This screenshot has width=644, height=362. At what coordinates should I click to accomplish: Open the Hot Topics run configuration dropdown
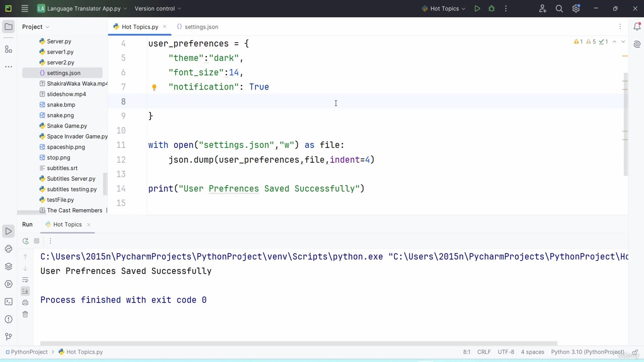444,9
